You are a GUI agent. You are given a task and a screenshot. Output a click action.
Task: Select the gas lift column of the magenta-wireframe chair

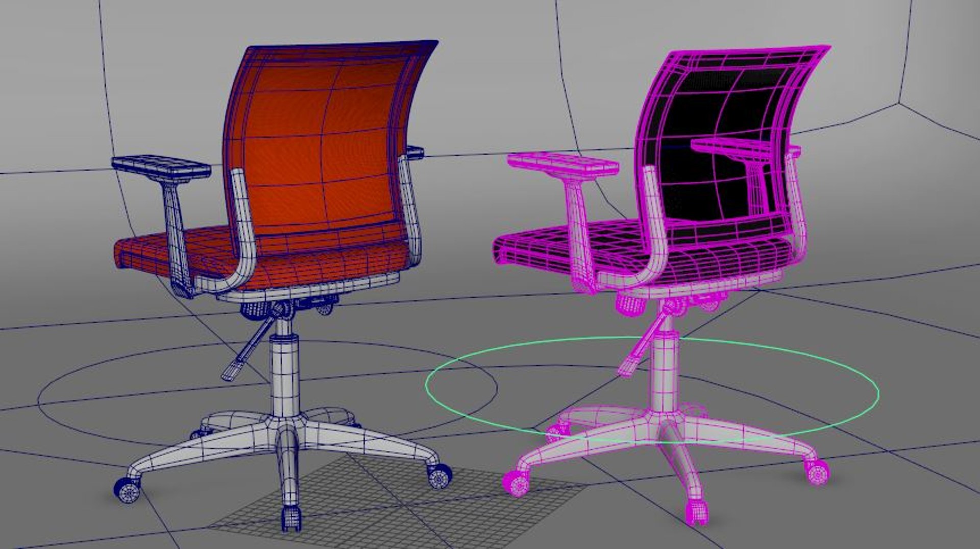(665, 373)
